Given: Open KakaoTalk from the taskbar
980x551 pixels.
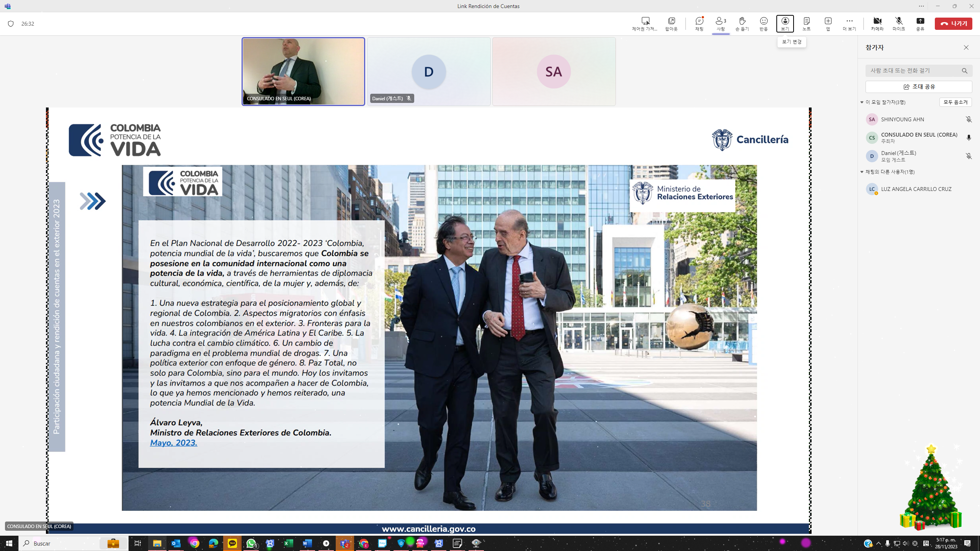Looking at the screenshot, I should (x=232, y=543).
